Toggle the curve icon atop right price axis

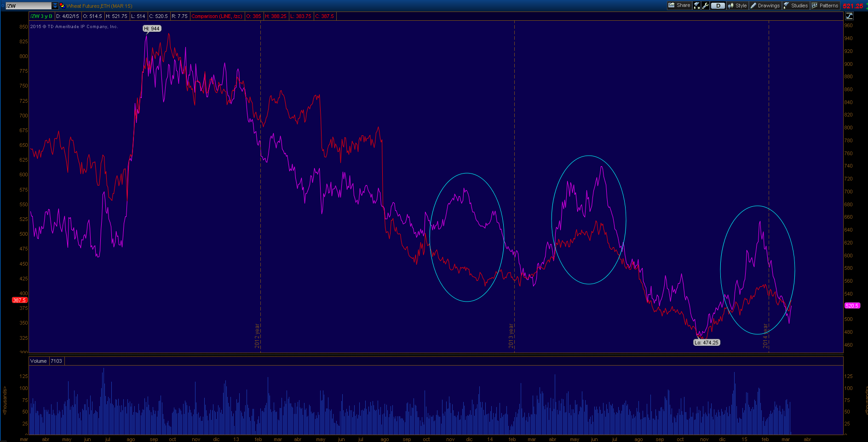point(849,16)
